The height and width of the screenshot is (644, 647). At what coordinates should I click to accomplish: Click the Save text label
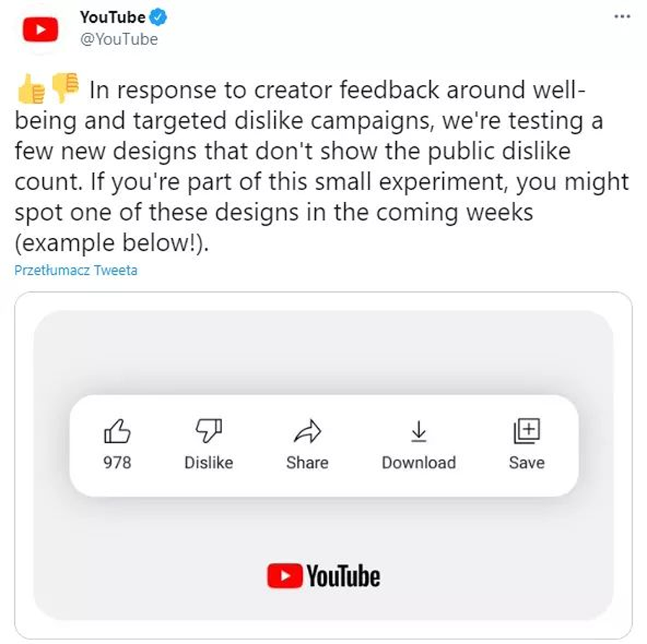527,462
